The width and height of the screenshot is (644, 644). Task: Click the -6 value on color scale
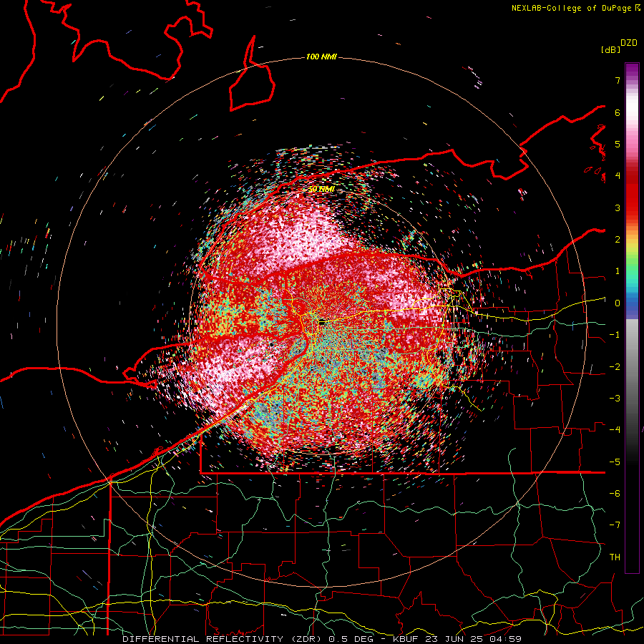click(x=615, y=494)
